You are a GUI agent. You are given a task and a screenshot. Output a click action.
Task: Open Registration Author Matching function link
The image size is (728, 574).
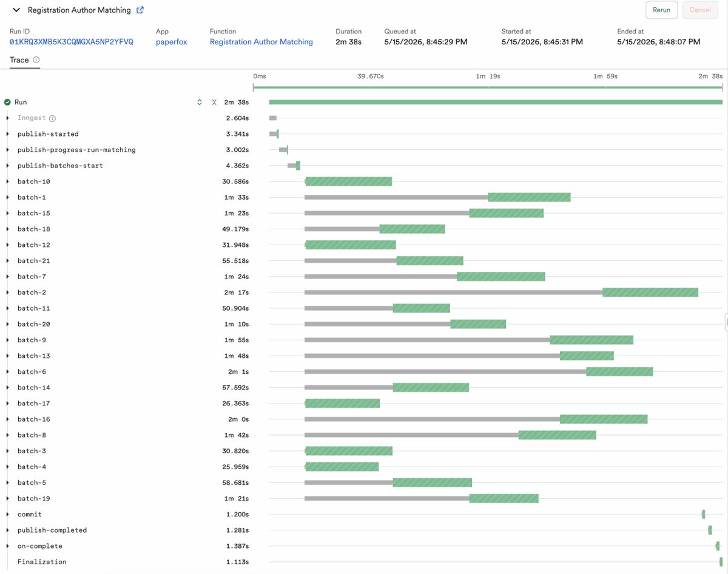coord(261,42)
